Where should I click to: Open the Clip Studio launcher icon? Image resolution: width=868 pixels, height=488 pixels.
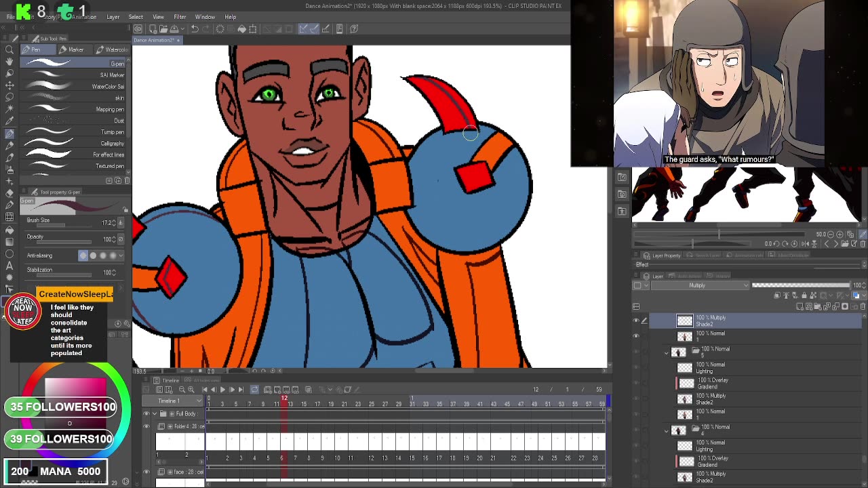pyautogui.click(x=138, y=28)
